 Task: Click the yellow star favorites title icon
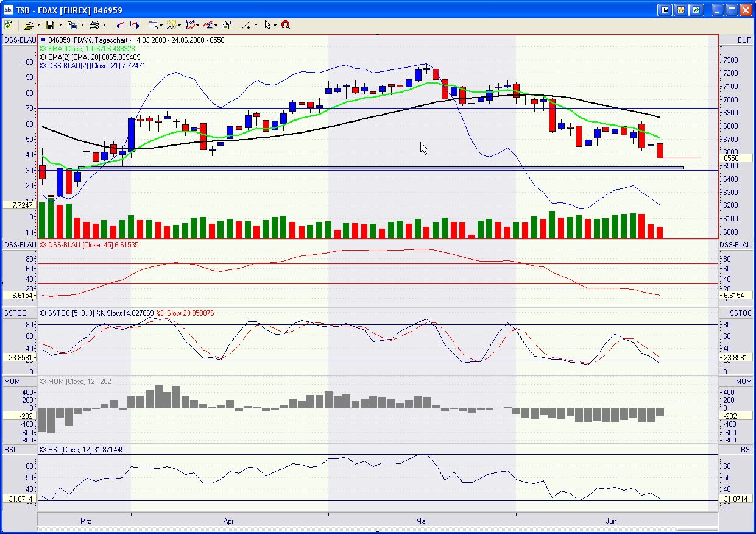pos(680,10)
